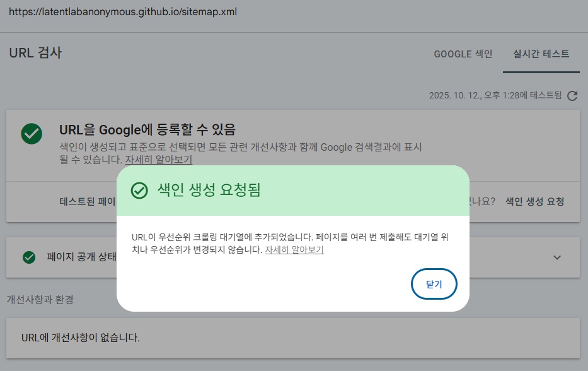
Task: Click the 테스트된 페이지 text row
Action: (x=88, y=201)
